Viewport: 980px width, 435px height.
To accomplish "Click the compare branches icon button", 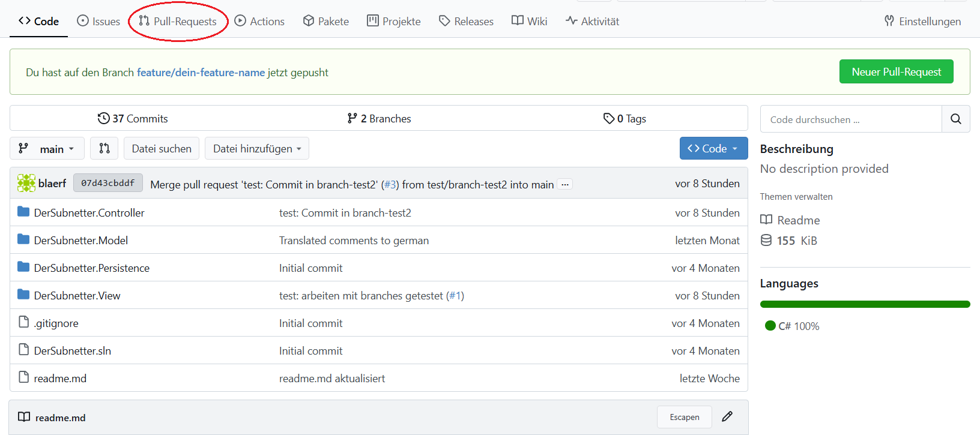I will pos(104,148).
